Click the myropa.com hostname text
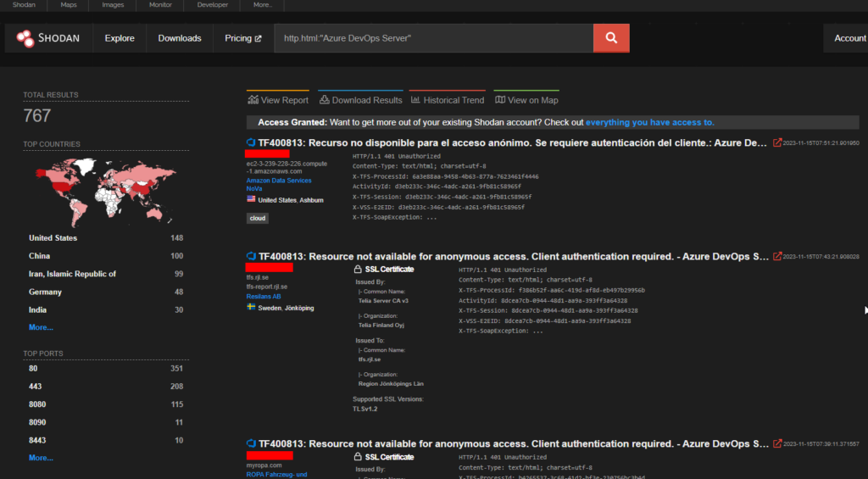 tap(264, 465)
